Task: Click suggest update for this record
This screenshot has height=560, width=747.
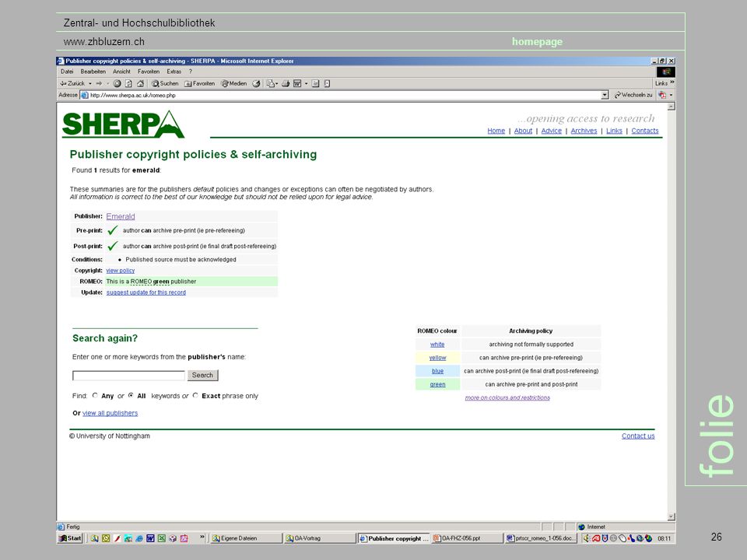Action: pyautogui.click(x=146, y=292)
